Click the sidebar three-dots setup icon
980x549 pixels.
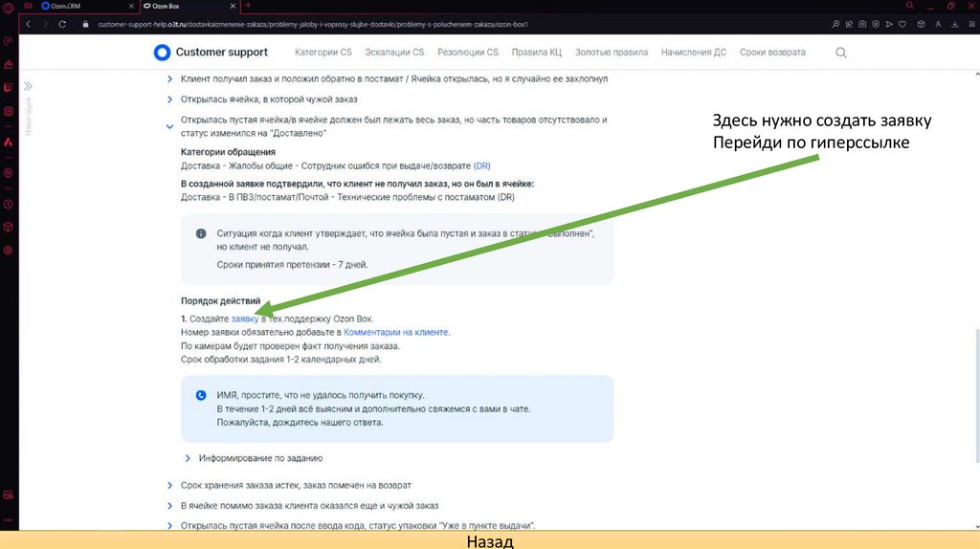click(8, 519)
